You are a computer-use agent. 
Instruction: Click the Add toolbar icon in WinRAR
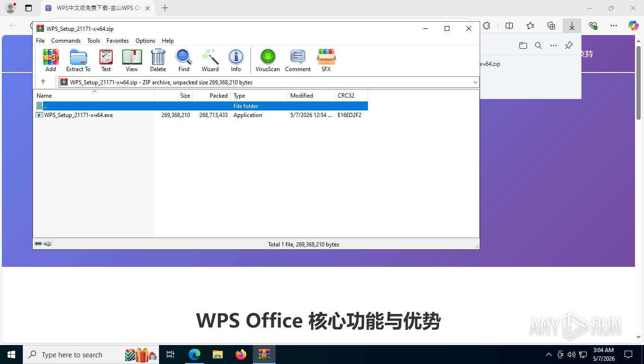(51, 60)
